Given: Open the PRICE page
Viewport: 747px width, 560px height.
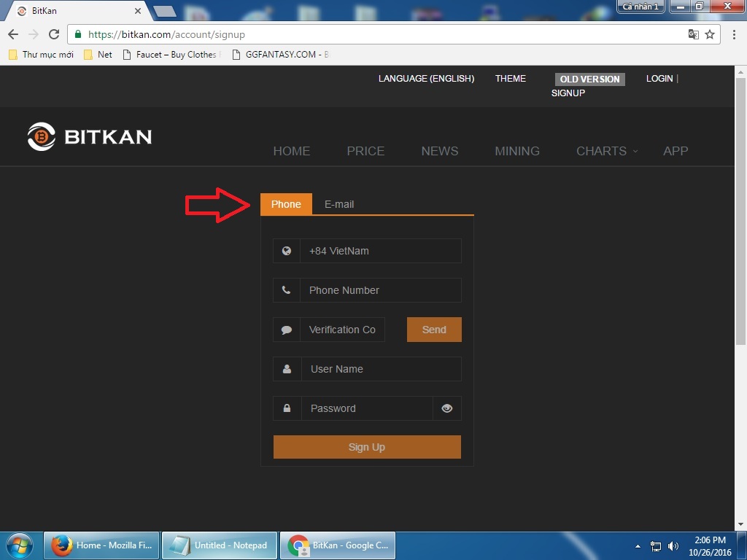Looking at the screenshot, I should [365, 151].
